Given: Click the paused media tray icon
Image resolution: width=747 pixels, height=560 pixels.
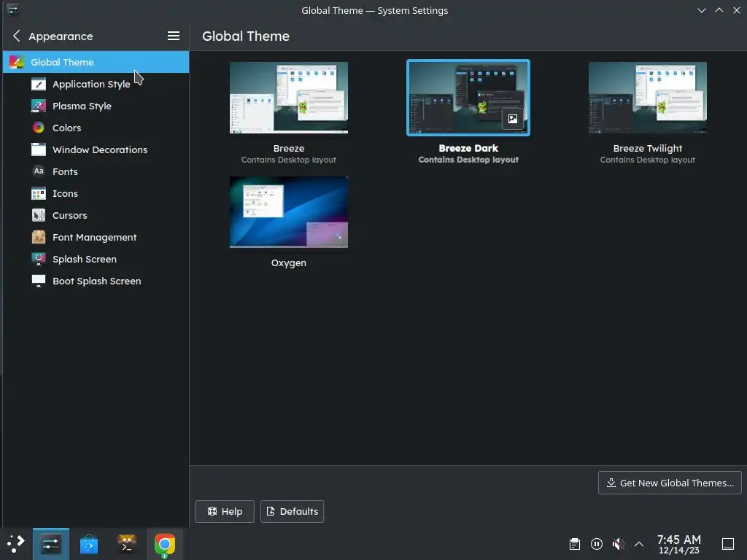Looking at the screenshot, I should pyautogui.click(x=597, y=544).
